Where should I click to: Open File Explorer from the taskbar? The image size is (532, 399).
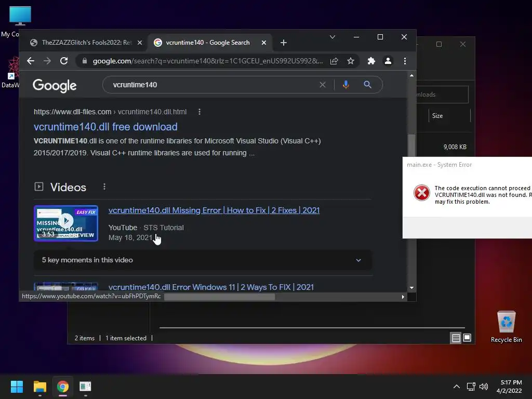39,387
